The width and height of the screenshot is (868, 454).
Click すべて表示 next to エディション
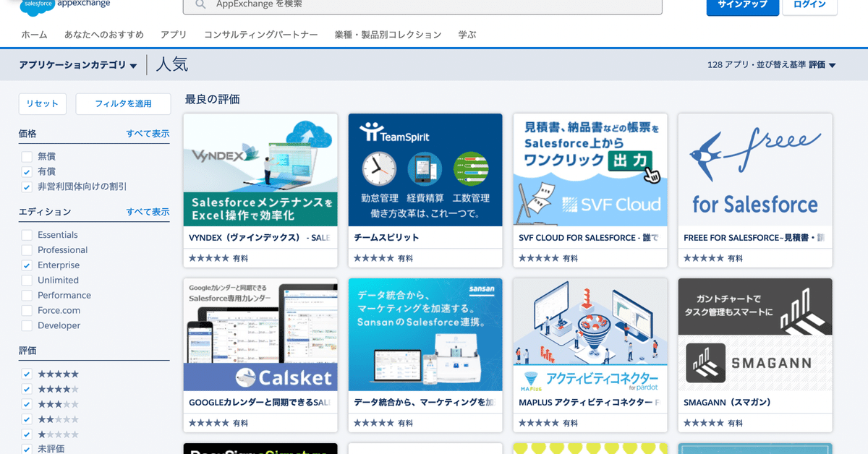pyautogui.click(x=148, y=212)
